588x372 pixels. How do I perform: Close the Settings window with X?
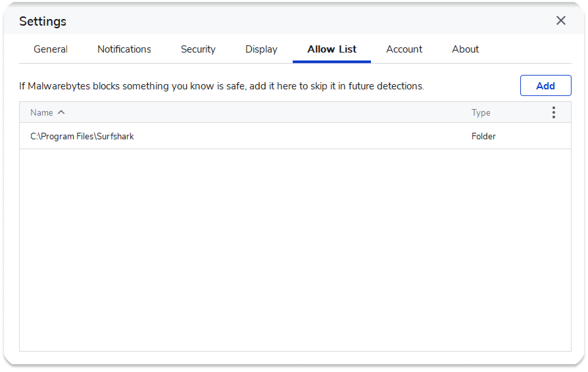click(x=561, y=21)
